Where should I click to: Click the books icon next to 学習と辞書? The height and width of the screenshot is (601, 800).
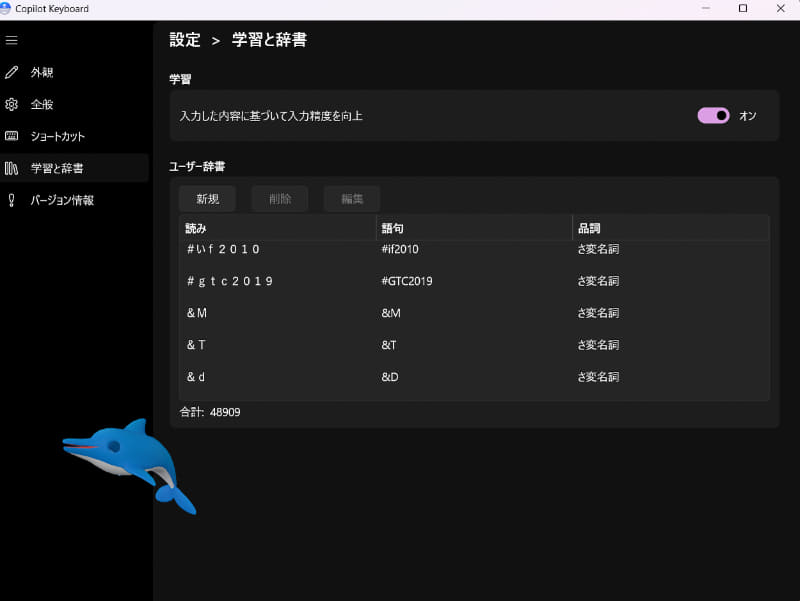point(12,168)
